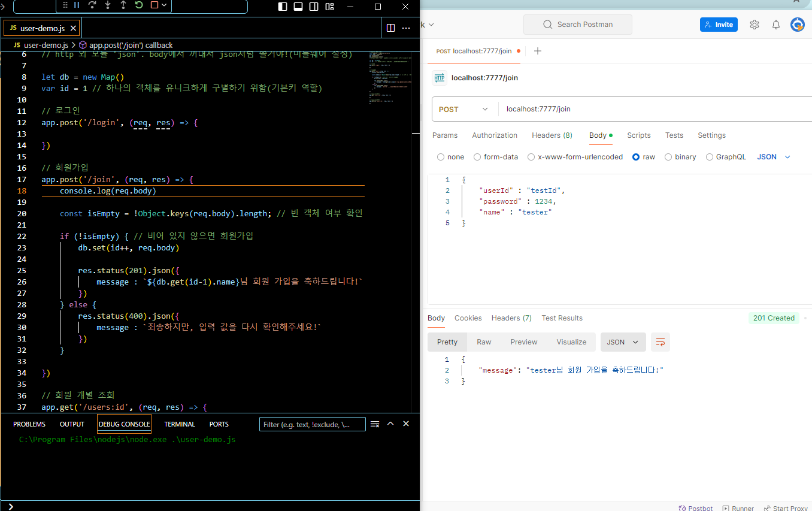Click the Invite button in Postman
The height and width of the screenshot is (511, 812).
(719, 25)
